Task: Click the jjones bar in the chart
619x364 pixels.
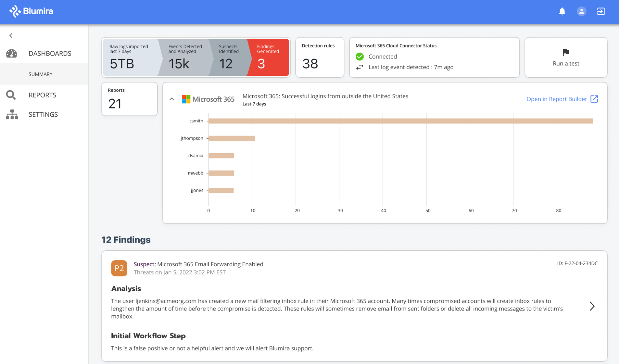Action: tap(221, 190)
